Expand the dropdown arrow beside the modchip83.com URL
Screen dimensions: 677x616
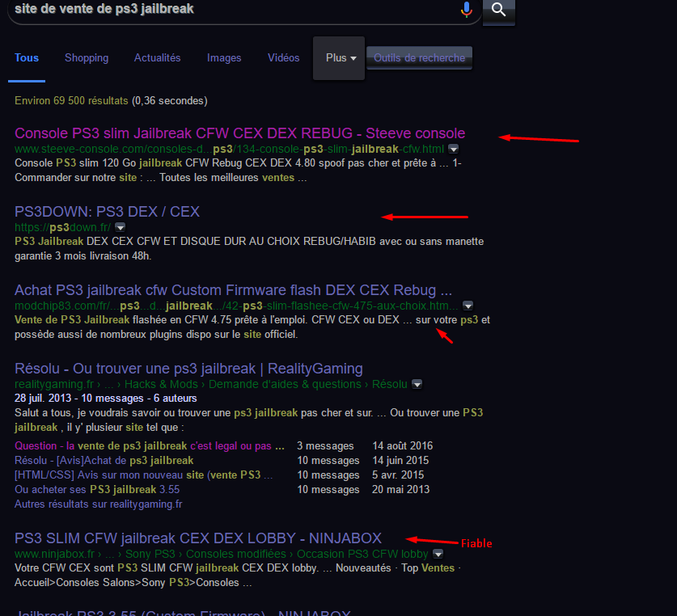coord(468,306)
